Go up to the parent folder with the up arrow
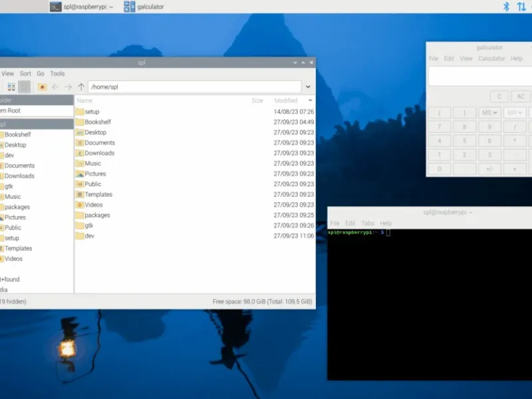The image size is (532, 399). (x=80, y=87)
